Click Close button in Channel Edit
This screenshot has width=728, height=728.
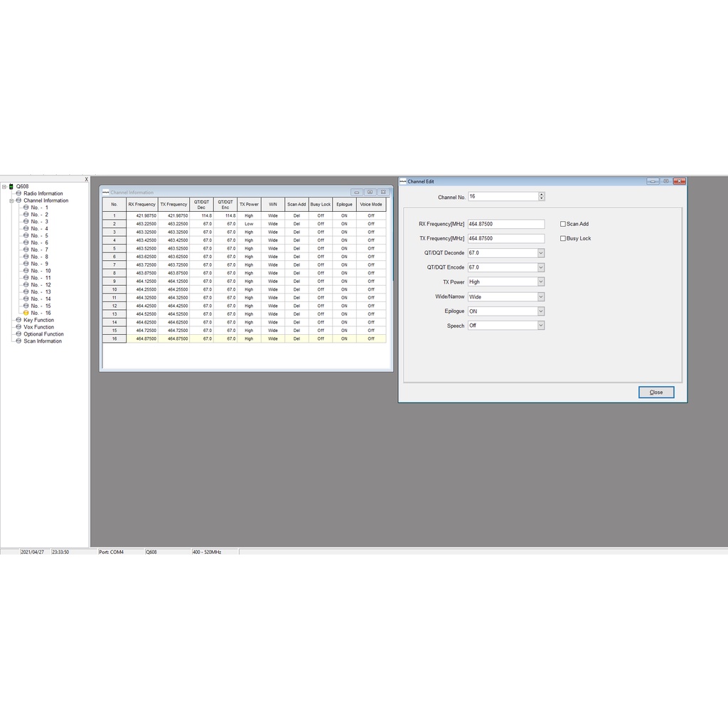[x=656, y=392]
